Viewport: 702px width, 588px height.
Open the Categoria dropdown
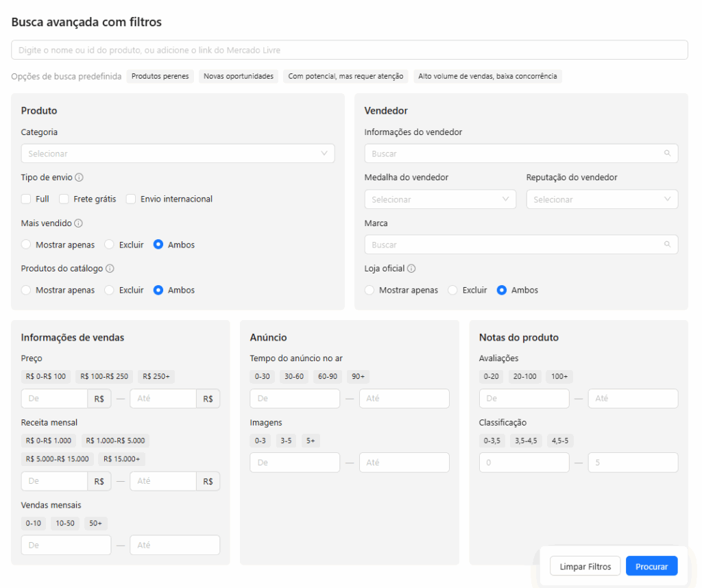tap(178, 154)
